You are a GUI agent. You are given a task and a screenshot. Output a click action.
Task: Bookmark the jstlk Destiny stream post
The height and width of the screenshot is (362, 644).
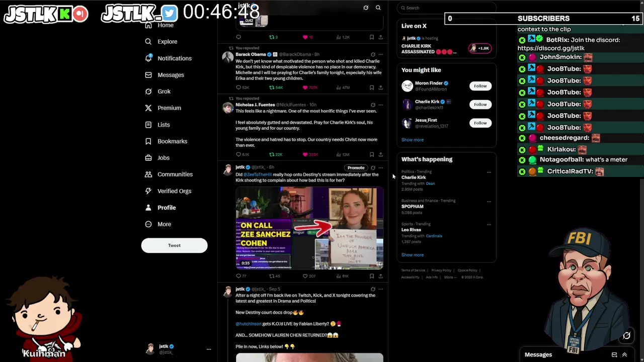pyautogui.click(x=372, y=276)
